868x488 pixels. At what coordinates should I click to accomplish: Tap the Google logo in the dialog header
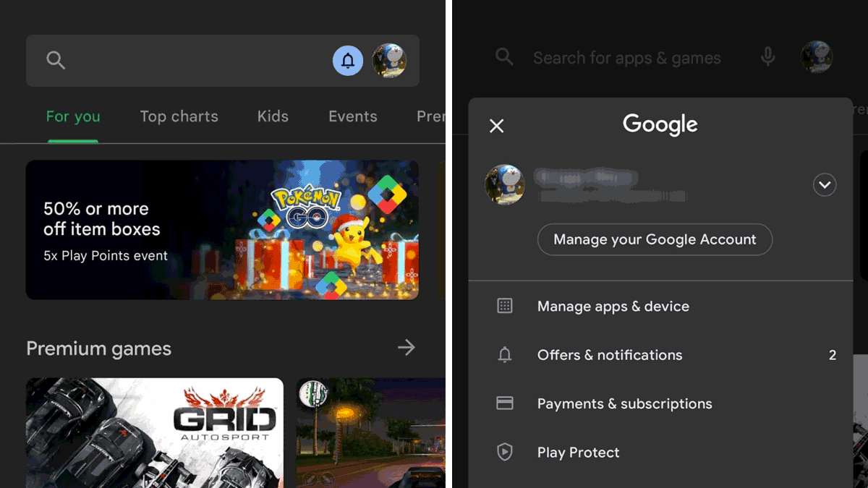tap(660, 125)
